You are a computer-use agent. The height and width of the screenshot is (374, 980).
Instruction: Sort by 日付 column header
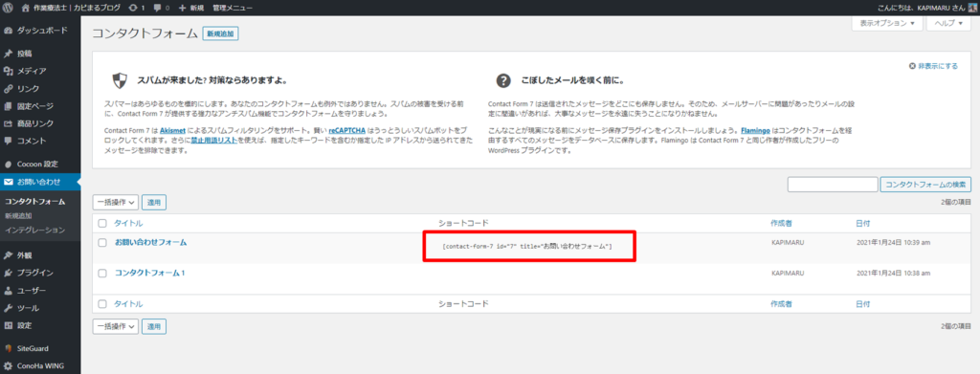coord(862,223)
